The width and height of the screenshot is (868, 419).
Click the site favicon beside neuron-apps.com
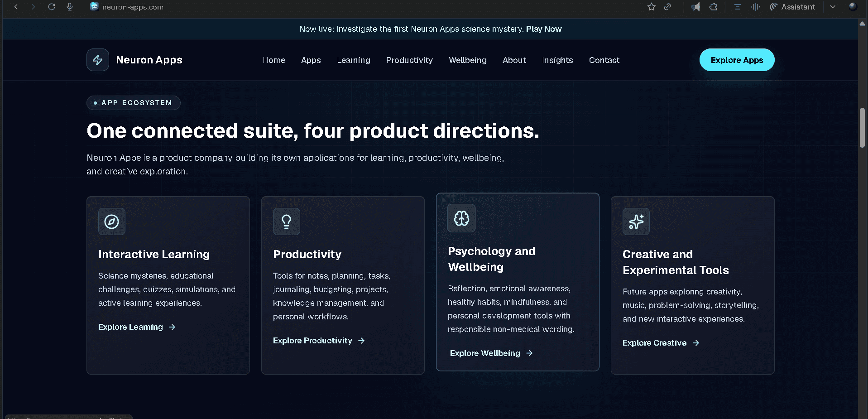pos(94,6)
